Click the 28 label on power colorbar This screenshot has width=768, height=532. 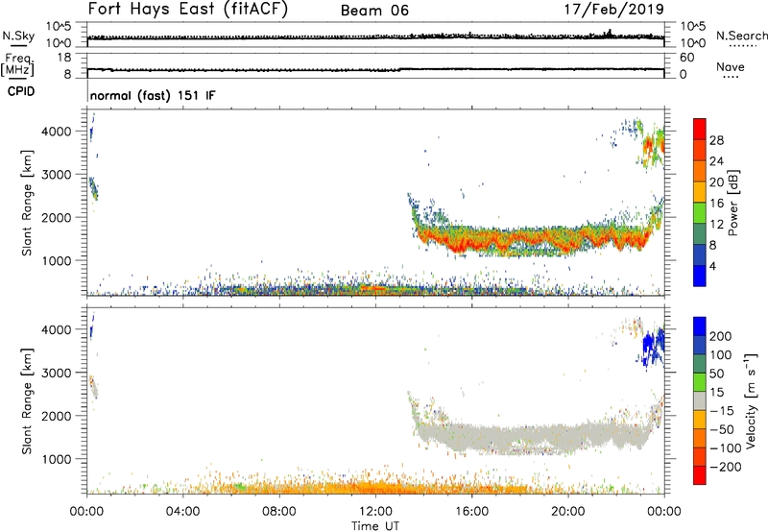[x=716, y=140]
